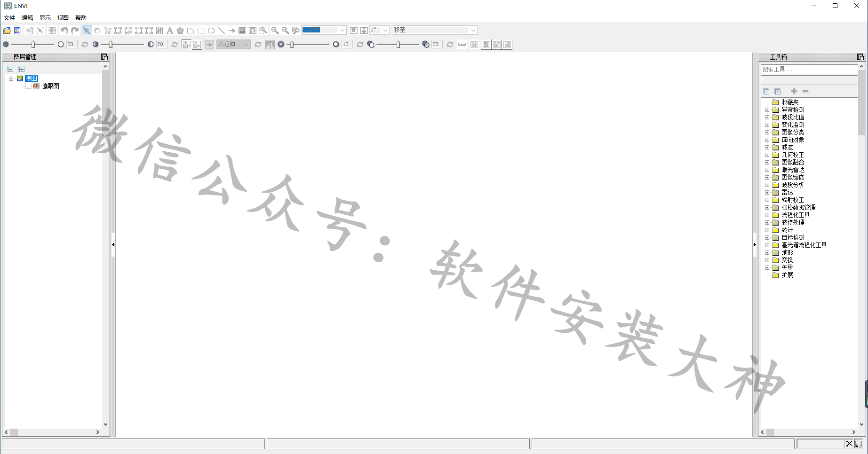Expand all layers in 图层管理
Screen dimensions: 868x454
click(x=22, y=69)
